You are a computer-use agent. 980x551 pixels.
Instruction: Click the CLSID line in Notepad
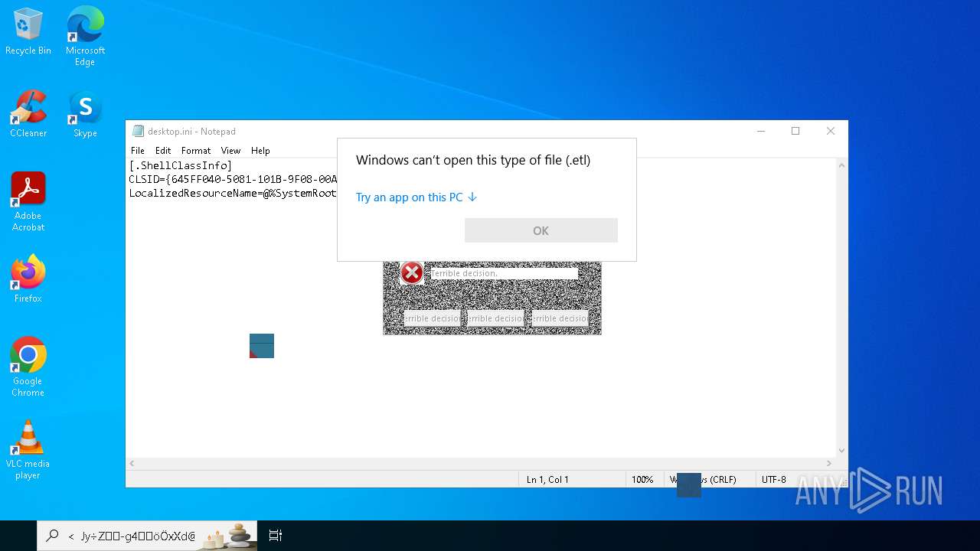(233, 179)
